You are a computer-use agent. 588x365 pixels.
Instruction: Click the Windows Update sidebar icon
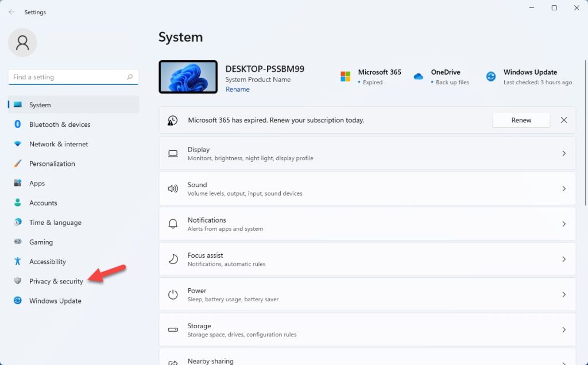point(18,301)
